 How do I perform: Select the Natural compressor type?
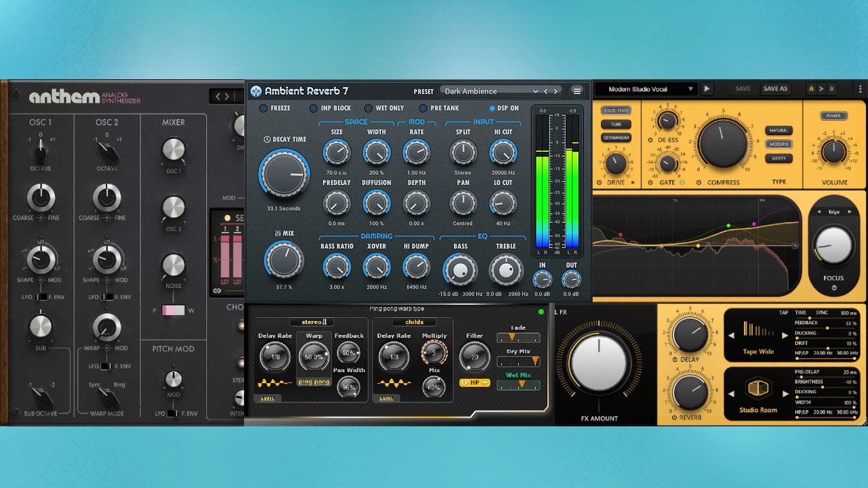[779, 130]
